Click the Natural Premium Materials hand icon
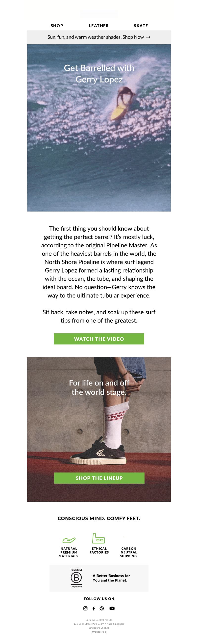This screenshot has width=198, height=644. tap(69, 540)
